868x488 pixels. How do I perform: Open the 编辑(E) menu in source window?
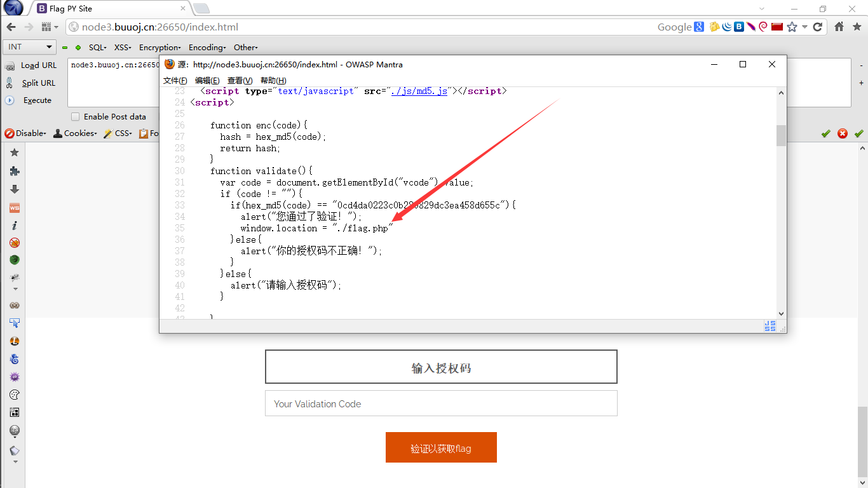[207, 81]
